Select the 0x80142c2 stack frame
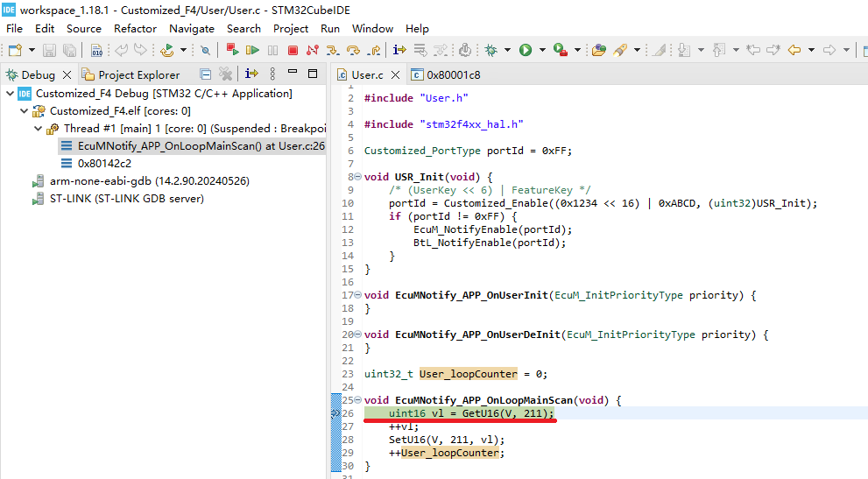 [104, 163]
